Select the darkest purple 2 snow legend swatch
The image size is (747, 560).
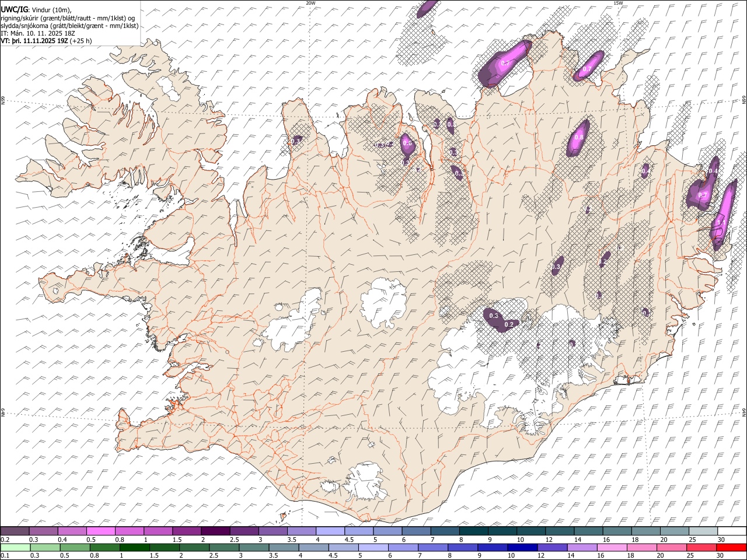[215, 531]
